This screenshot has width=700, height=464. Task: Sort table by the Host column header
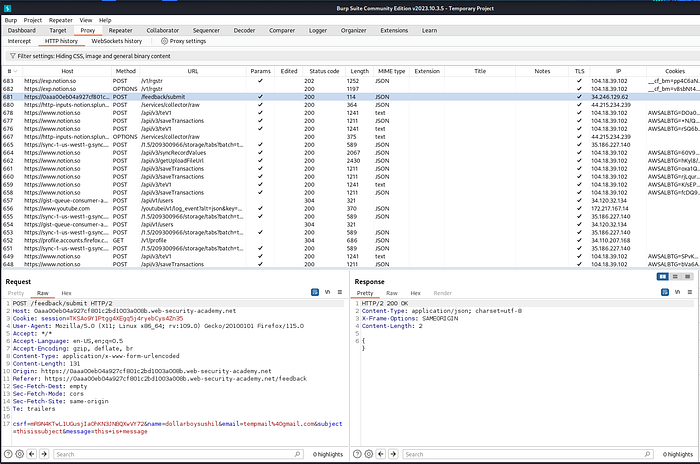[67, 71]
